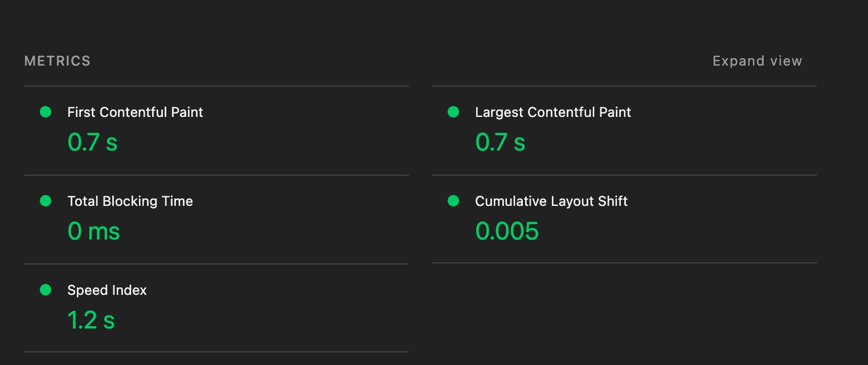Click the divider line directly under METRICS heading
Screen dimensions: 868x365
coord(216,86)
